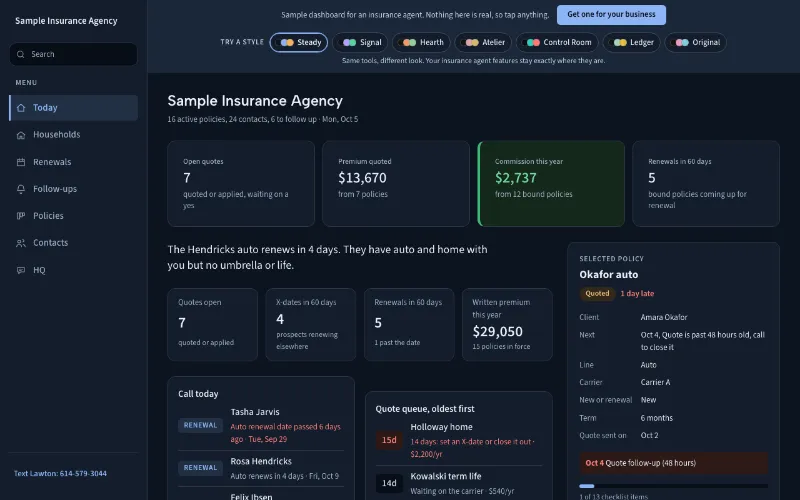Open Rosa Hendricks in Call today
The image size is (800, 500).
(x=261, y=468)
